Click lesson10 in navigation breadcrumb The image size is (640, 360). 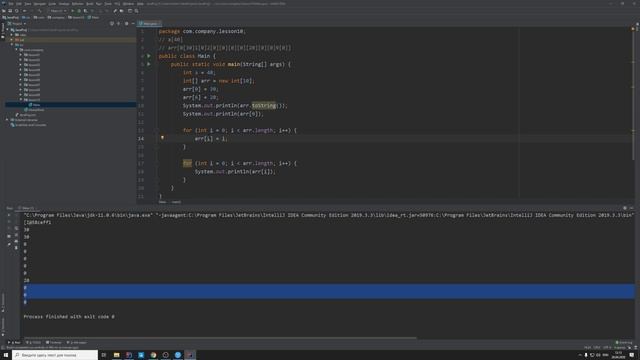tap(76, 18)
